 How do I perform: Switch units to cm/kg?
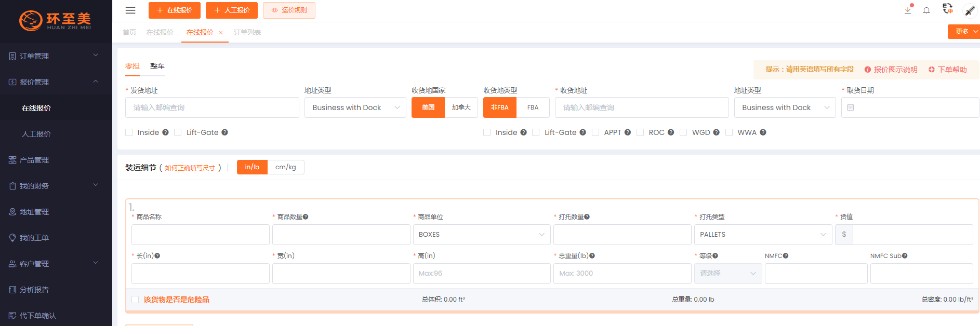click(x=285, y=167)
